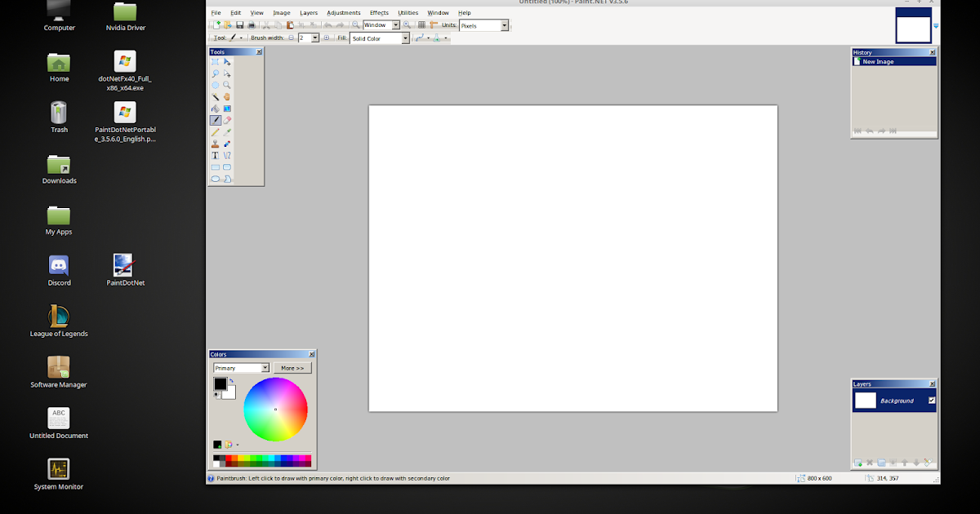Open the Primary color selector dropdown
The image size is (980, 514).
coord(265,368)
